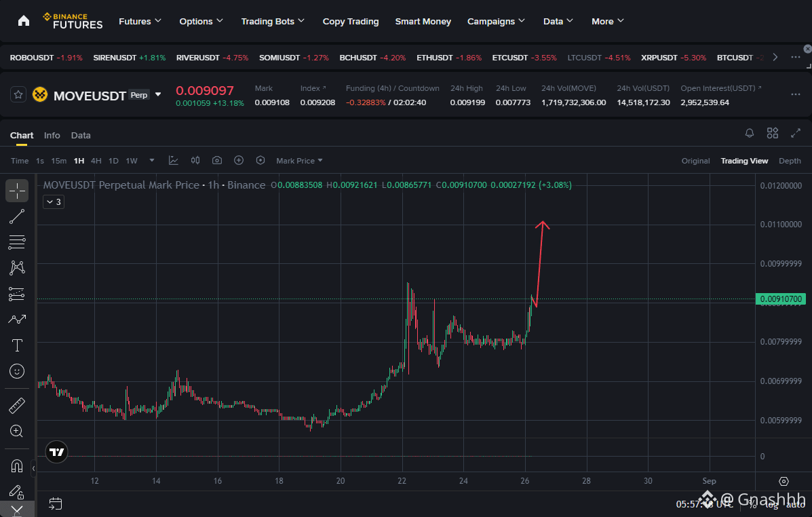This screenshot has height=517, width=812.
Task: Expand more time intervals dropdown
Action: click(152, 161)
